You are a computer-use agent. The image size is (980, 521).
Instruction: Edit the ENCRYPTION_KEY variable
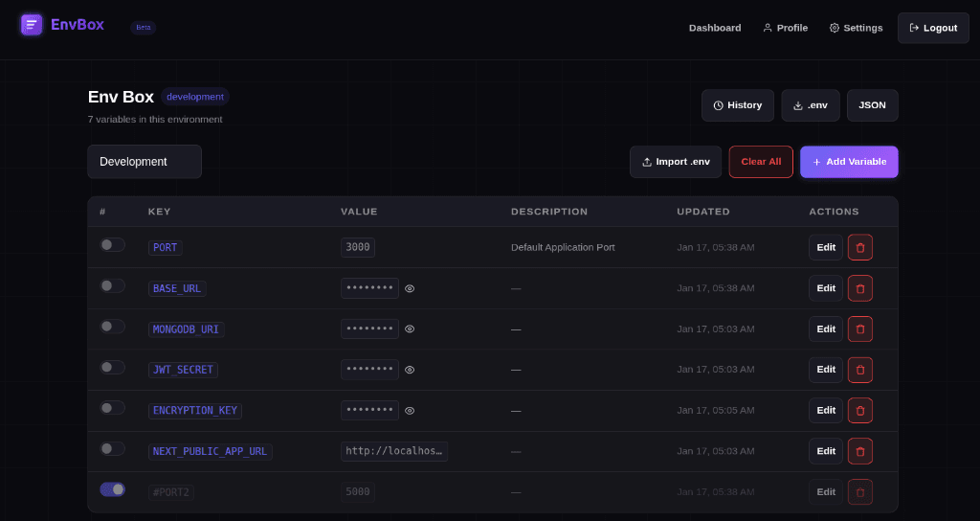pyautogui.click(x=826, y=410)
